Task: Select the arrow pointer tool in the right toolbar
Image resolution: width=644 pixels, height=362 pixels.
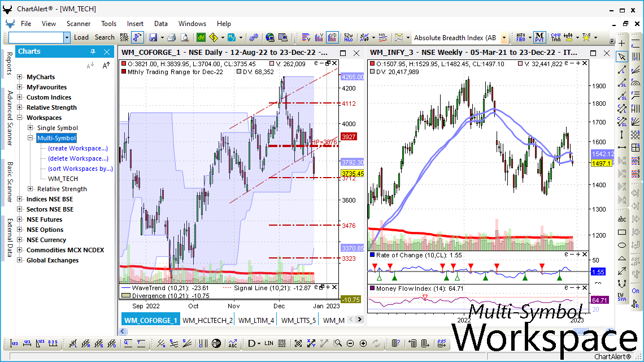Action: (622, 57)
